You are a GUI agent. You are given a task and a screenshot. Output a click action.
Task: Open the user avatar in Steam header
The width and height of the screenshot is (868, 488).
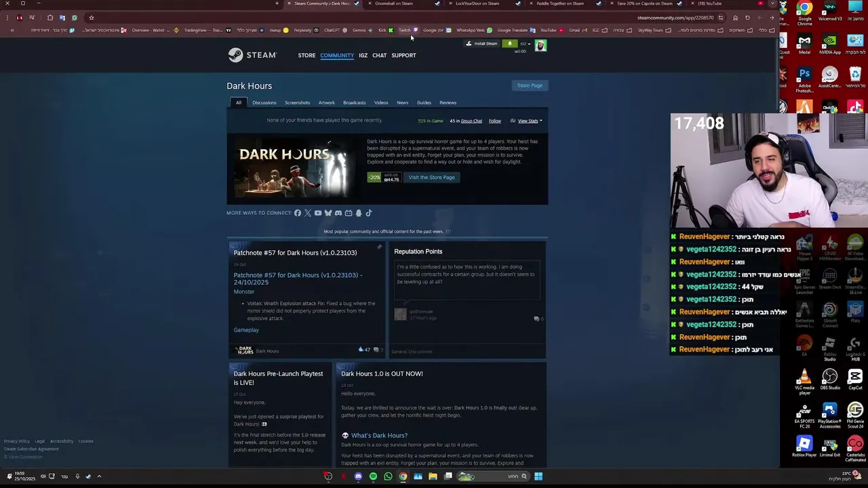(x=540, y=45)
